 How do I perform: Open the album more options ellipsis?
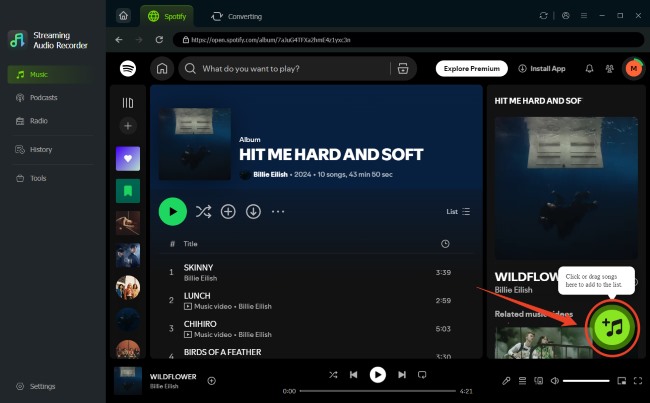(x=278, y=211)
